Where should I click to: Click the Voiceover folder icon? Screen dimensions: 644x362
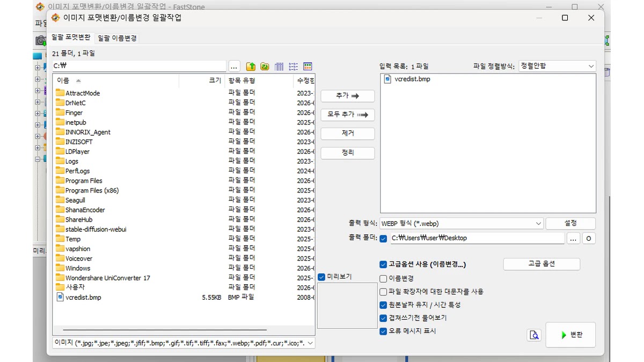pyautogui.click(x=60, y=258)
